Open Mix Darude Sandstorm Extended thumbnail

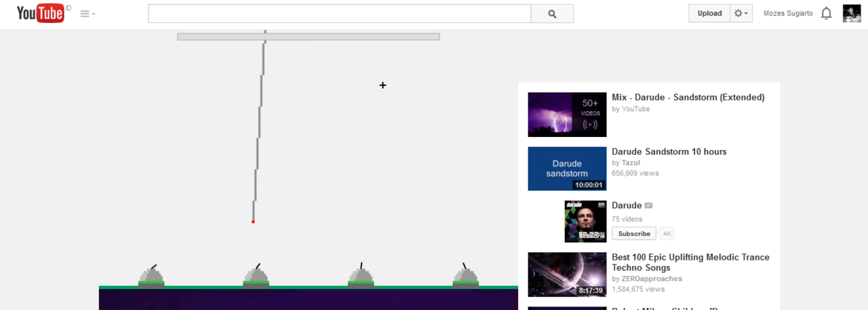click(567, 115)
